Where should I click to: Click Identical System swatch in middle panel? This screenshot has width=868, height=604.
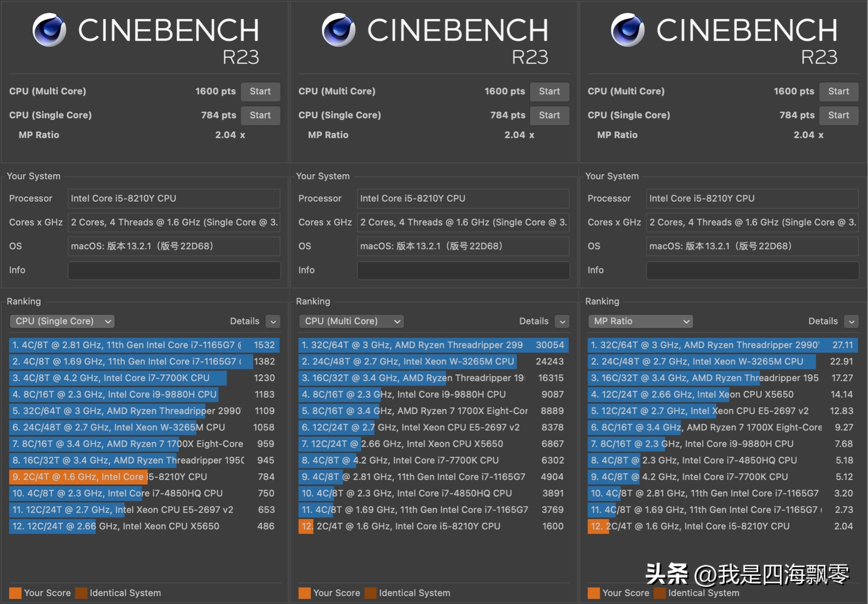tap(371, 593)
